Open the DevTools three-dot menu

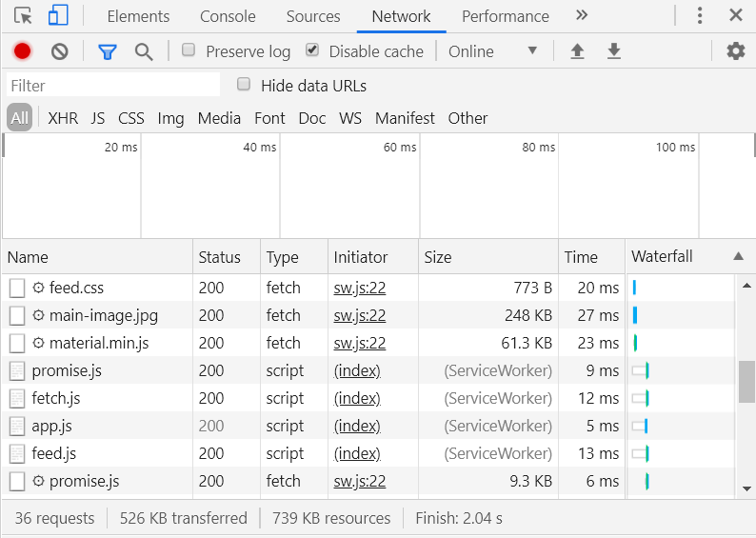[700, 16]
